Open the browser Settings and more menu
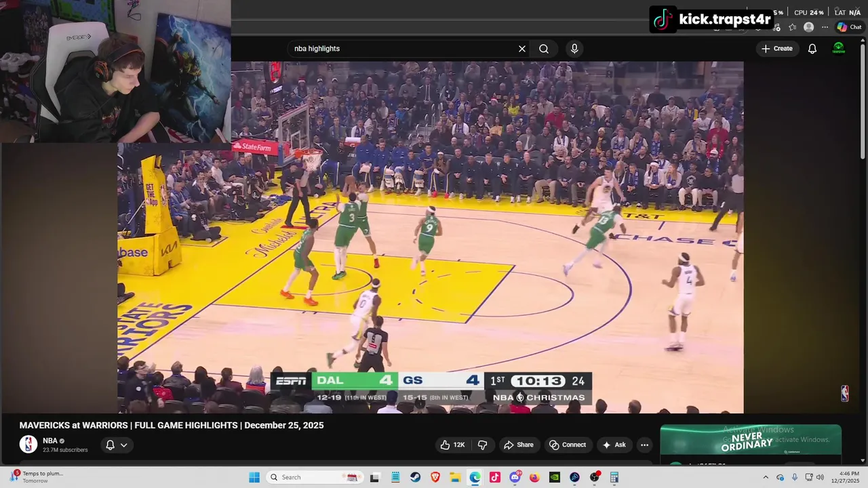The image size is (868, 488). [x=825, y=27]
